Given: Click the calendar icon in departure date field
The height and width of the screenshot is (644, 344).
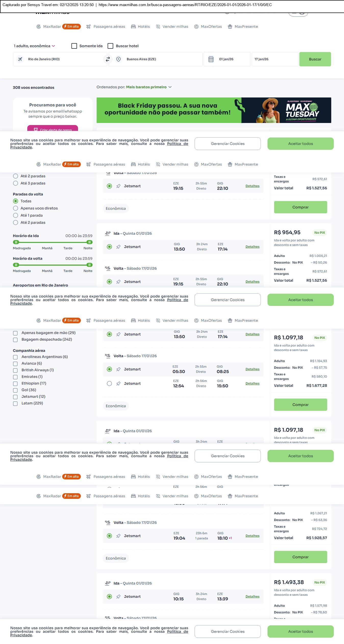Looking at the screenshot, I should click(x=211, y=59).
